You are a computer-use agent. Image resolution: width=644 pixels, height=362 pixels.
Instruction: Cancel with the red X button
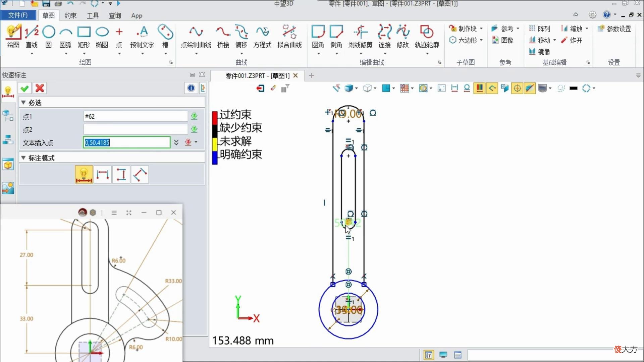(40, 88)
